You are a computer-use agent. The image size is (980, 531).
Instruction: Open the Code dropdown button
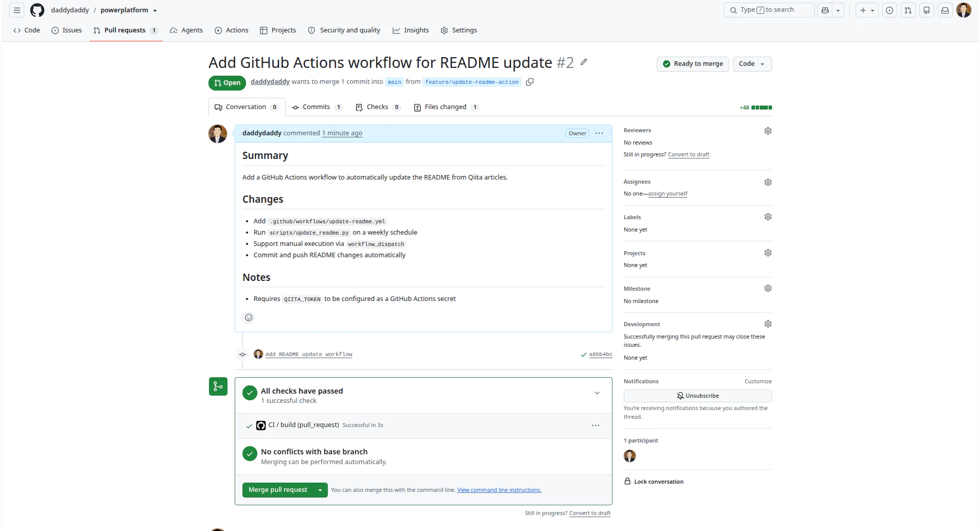coord(752,64)
